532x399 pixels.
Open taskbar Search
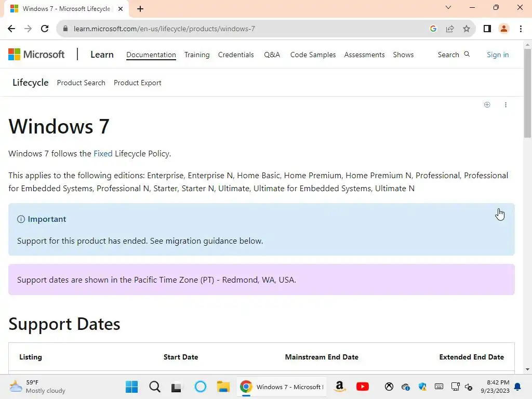pyautogui.click(x=155, y=387)
